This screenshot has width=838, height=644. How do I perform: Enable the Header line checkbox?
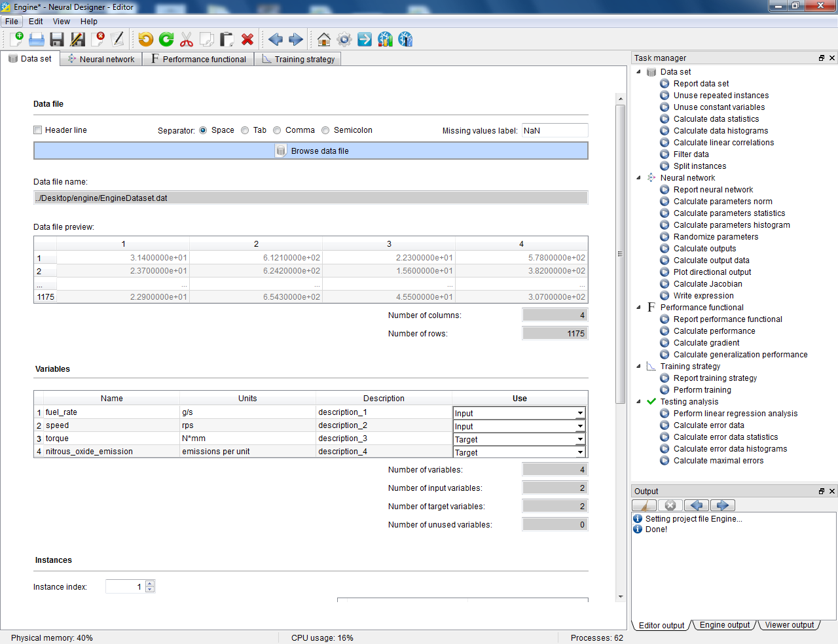(38, 130)
